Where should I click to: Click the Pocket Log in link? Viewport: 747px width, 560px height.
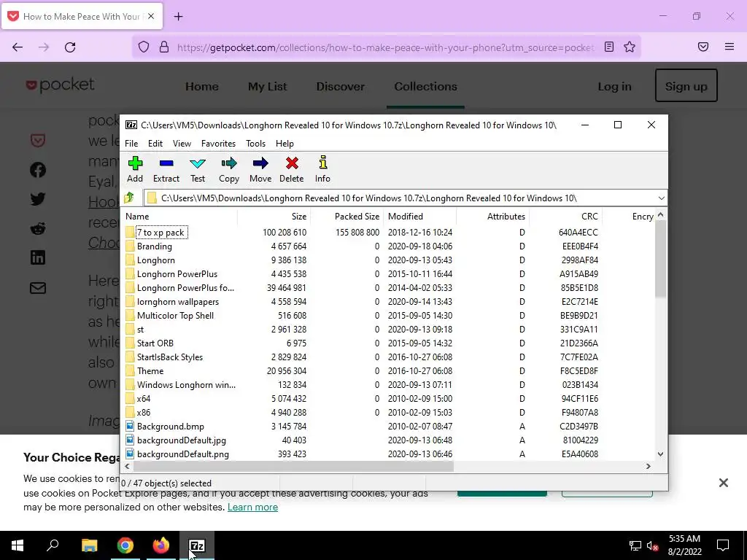tap(614, 87)
